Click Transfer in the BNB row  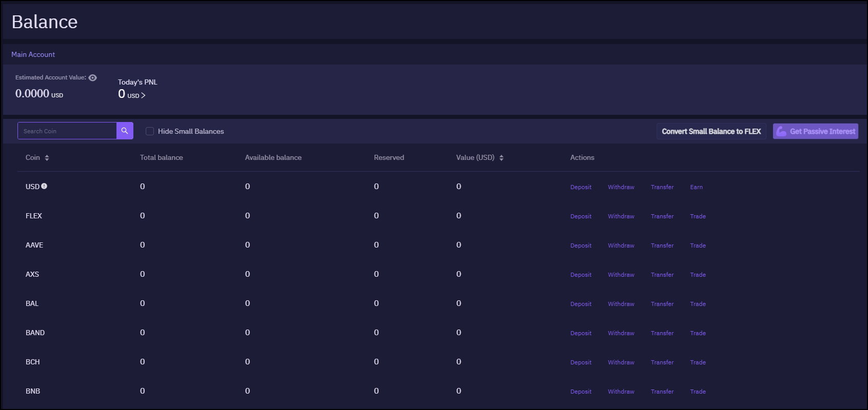662,392
